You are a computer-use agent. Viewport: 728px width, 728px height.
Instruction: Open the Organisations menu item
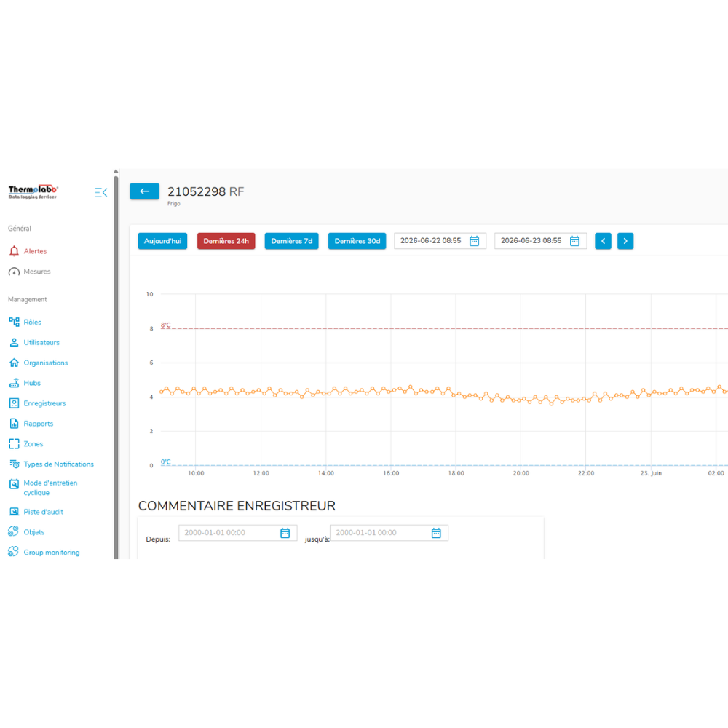45,363
